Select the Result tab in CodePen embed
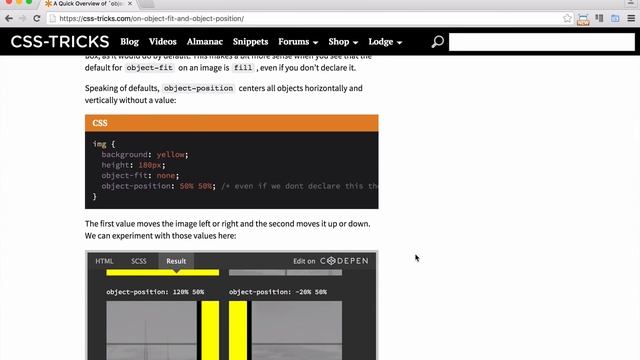Screen dimensions: 640x360 [176, 261]
